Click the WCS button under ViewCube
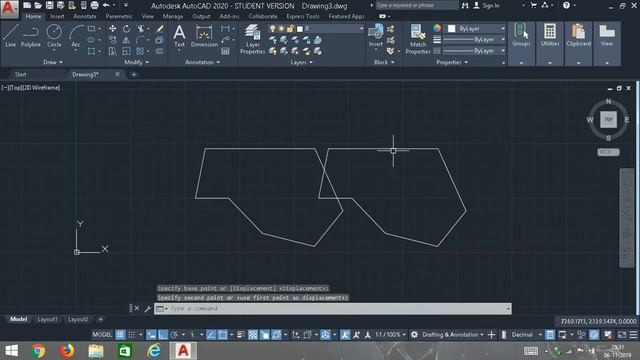This screenshot has width=640, height=360. pos(608,152)
